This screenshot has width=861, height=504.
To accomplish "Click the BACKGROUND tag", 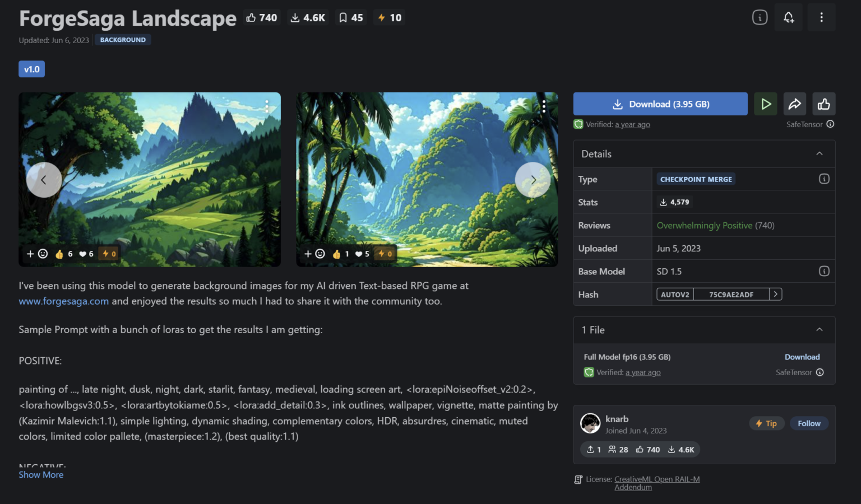I will tap(123, 40).
